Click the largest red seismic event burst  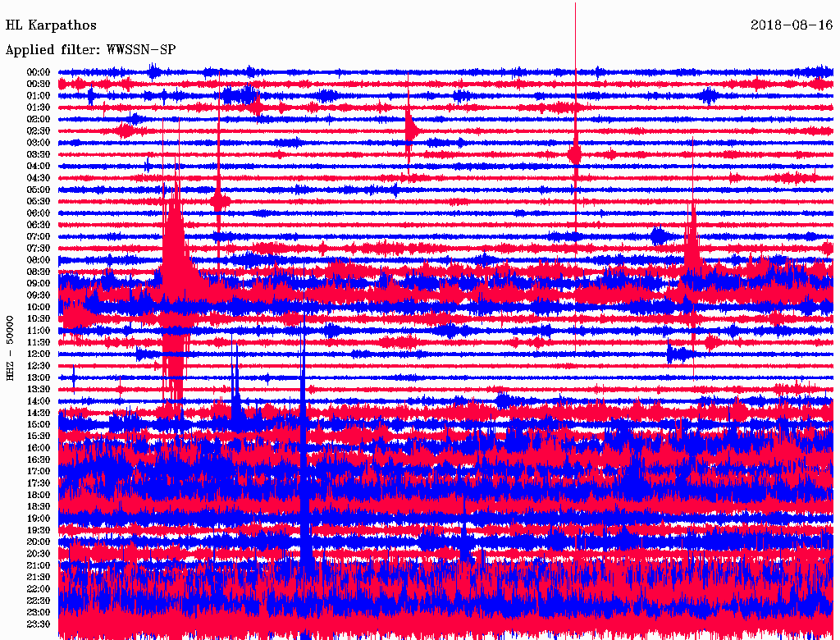[x=175, y=246]
